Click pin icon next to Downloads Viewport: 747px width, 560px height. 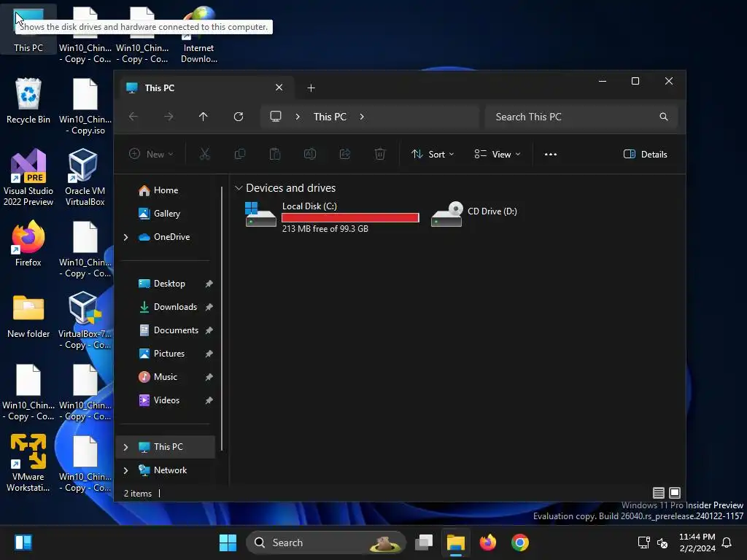tap(209, 307)
